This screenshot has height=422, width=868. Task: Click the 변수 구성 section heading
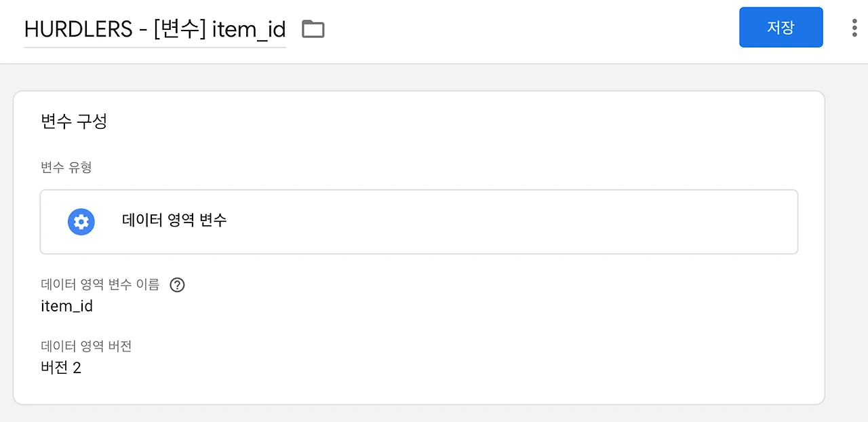[x=74, y=122]
